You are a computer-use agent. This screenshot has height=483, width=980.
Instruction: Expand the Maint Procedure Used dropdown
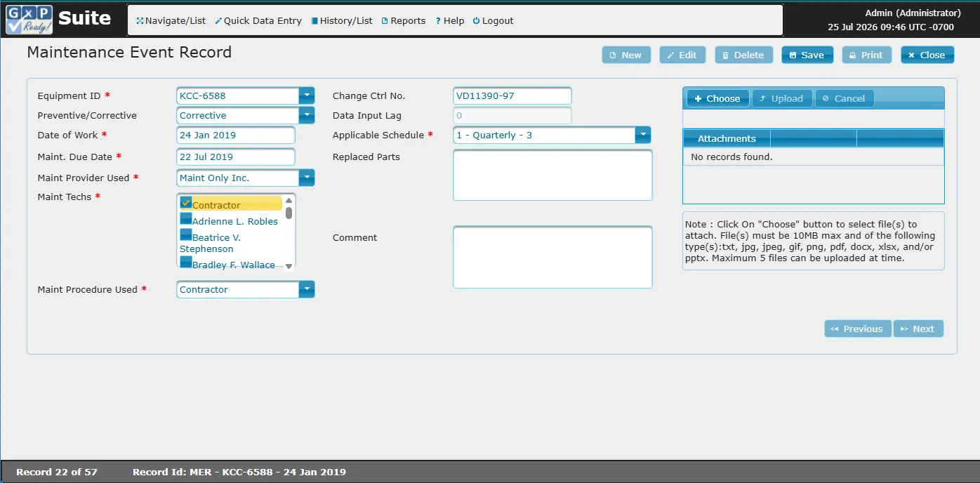[x=307, y=289]
